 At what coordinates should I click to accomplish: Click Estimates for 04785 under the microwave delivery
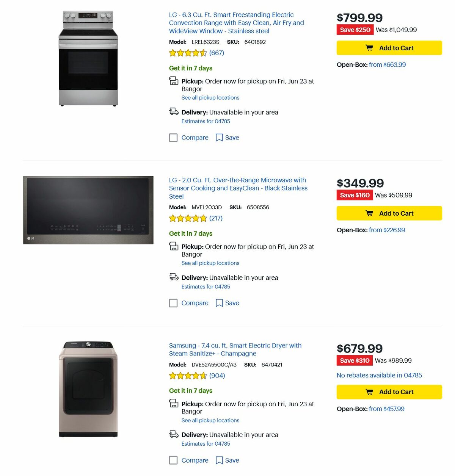206,287
